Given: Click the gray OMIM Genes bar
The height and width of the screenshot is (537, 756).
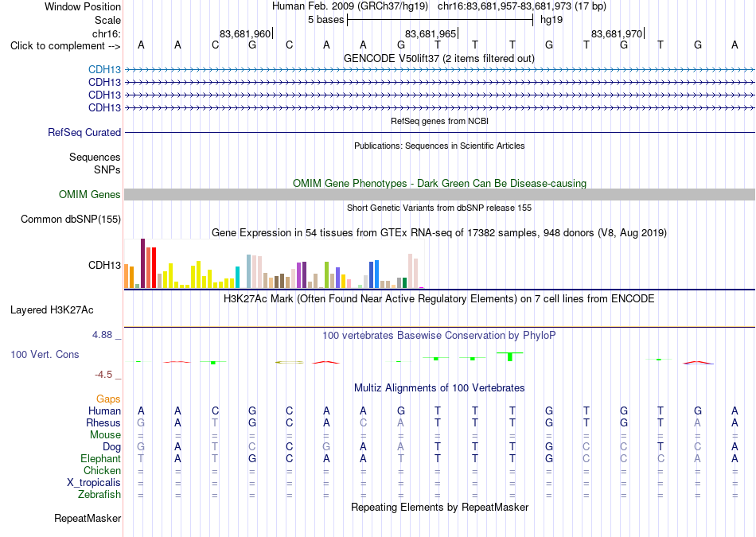Looking at the screenshot, I should 439,194.
